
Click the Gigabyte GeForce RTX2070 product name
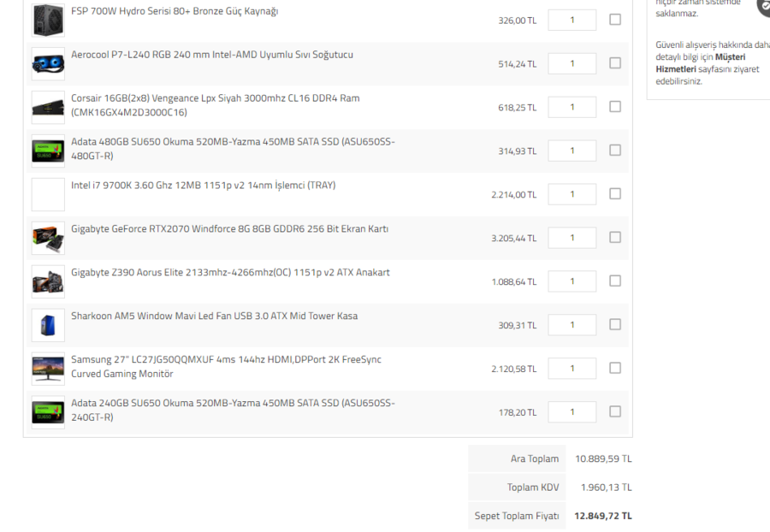(229, 229)
